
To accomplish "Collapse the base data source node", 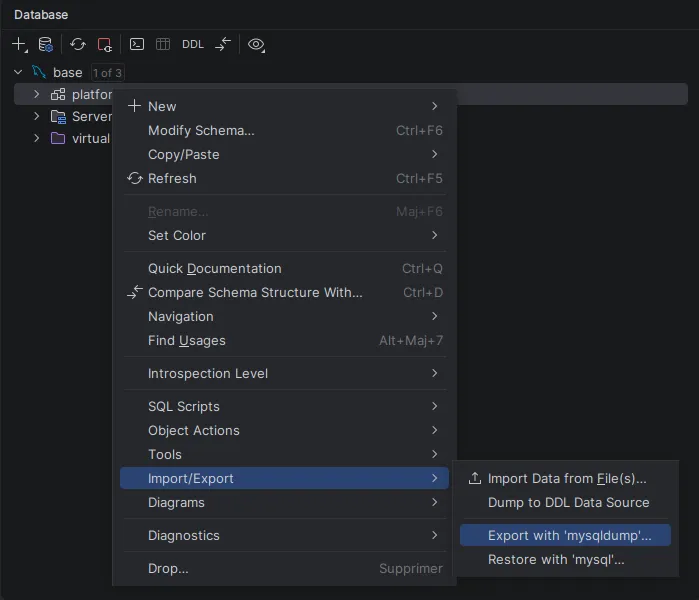I will pyautogui.click(x=18, y=72).
